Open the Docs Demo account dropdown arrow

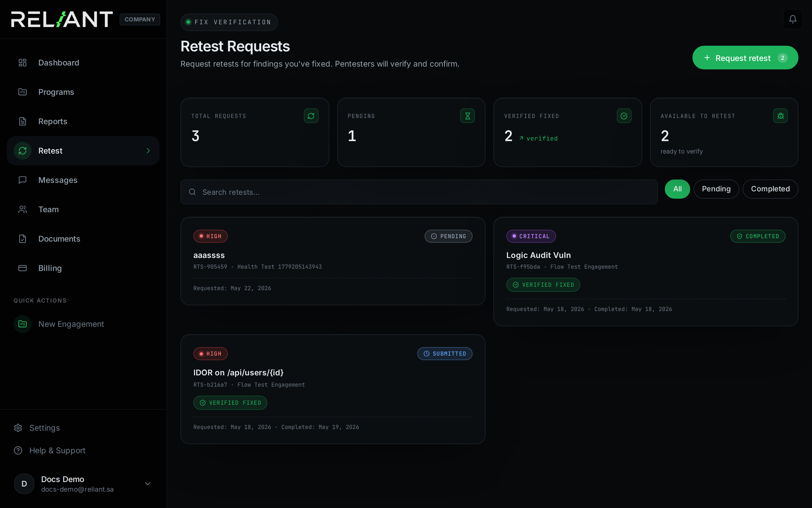(x=148, y=483)
